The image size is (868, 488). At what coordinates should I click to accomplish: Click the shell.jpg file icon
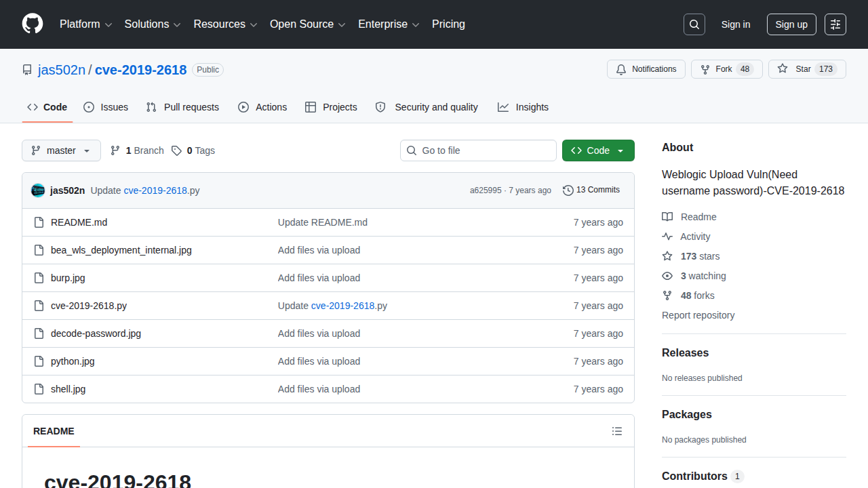[39, 389]
